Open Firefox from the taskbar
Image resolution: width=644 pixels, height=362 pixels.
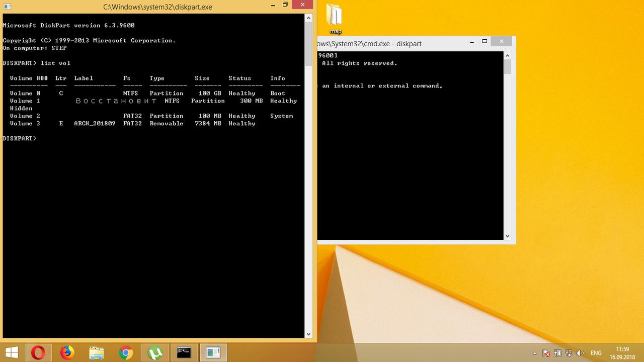point(67,352)
